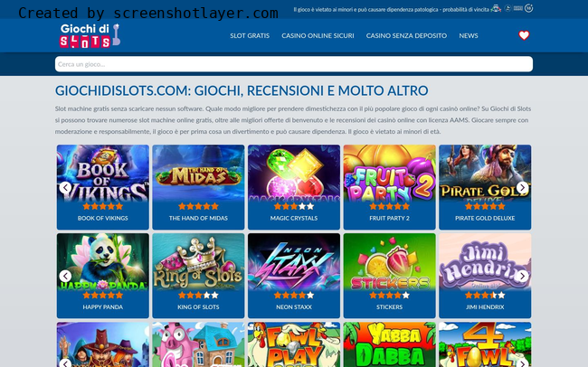Click the JIMI HENDRIX title link
Image resolution: width=588 pixels, height=367 pixels.
point(485,307)
